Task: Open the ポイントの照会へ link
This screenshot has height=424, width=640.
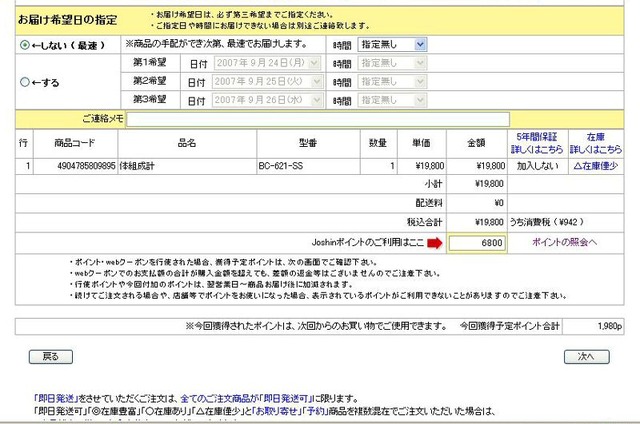Action: pyautogui.click(x=564, y=242)
